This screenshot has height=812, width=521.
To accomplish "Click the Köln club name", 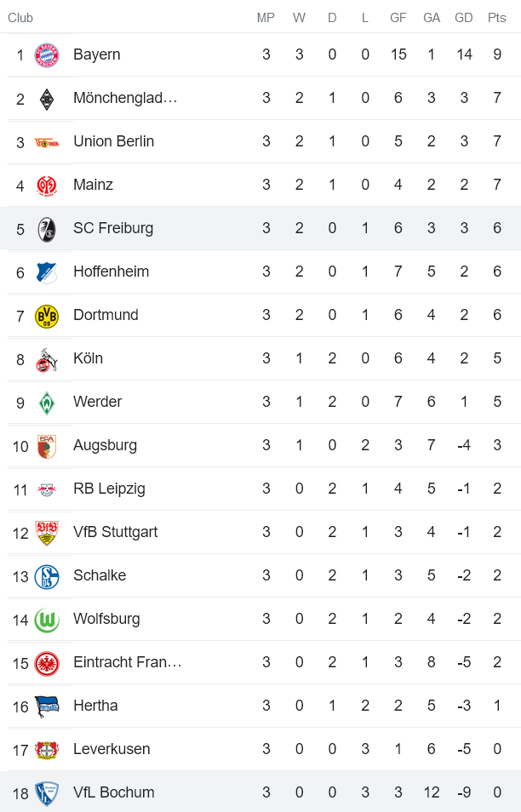I will (90, 358).
